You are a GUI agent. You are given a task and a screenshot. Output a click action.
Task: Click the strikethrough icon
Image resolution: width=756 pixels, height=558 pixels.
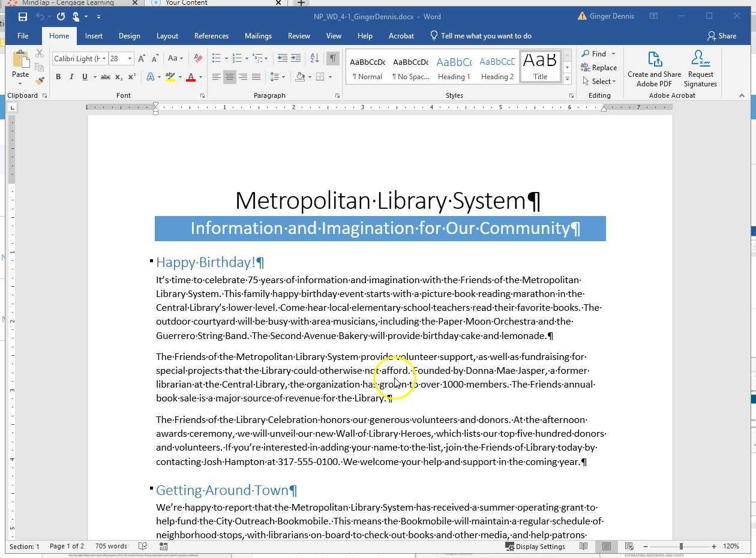tap(105, 77)
